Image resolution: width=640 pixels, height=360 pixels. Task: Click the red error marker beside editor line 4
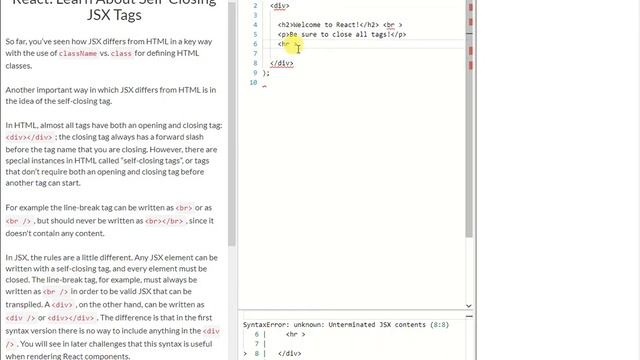tap(470, 22)
